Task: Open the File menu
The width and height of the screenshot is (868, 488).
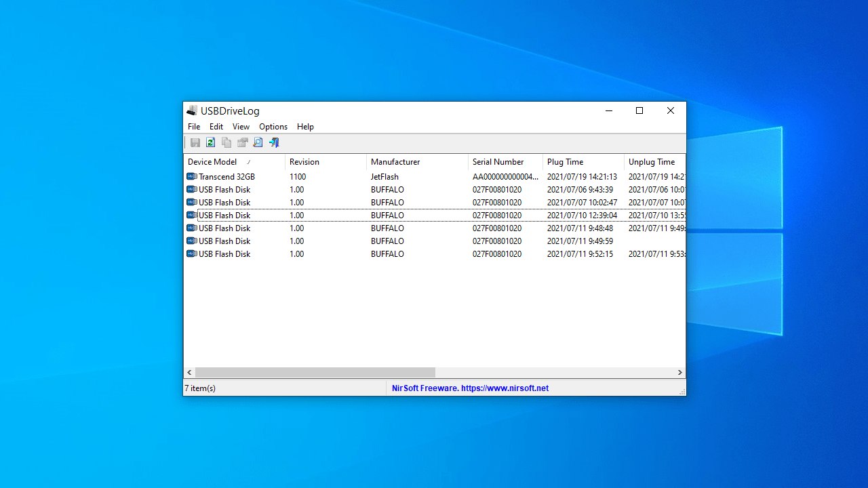Action: point(194,127)
